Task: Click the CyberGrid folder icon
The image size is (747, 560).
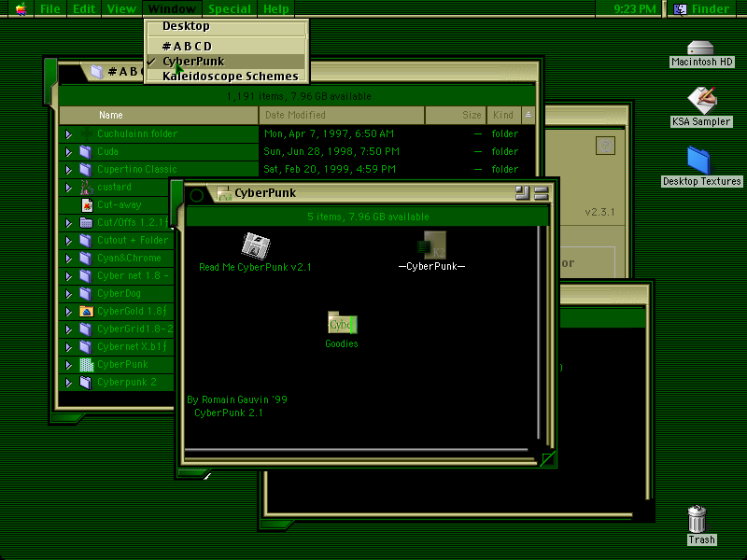Action: (x=86, y=329)
